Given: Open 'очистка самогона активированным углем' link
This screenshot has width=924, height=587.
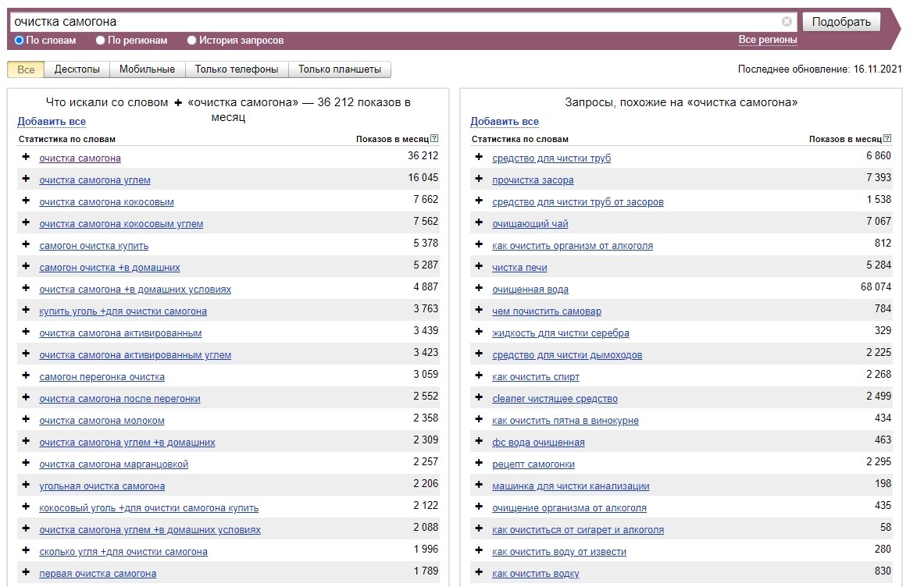Looking at the screenshot, I should 135,355.
